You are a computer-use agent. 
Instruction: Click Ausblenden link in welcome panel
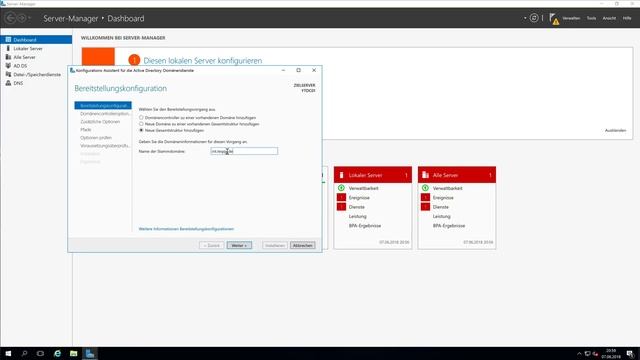(615, 131)
